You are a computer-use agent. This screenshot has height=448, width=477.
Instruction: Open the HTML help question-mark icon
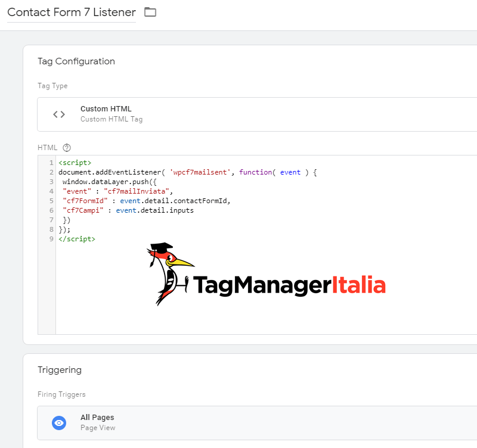[x=67, y=148]
